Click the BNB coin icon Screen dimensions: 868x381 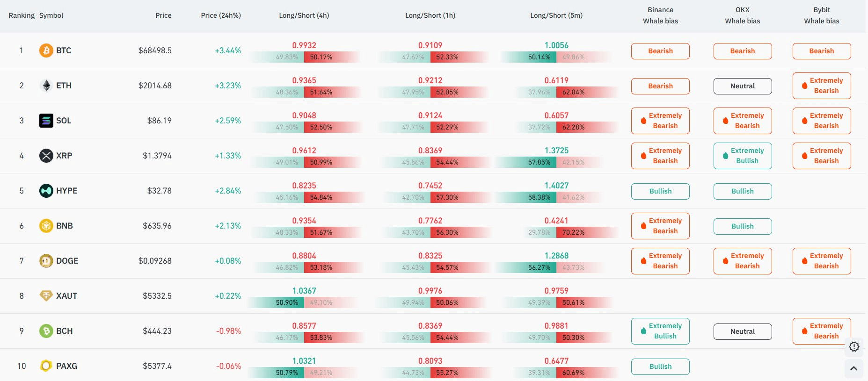click(46, 226)
